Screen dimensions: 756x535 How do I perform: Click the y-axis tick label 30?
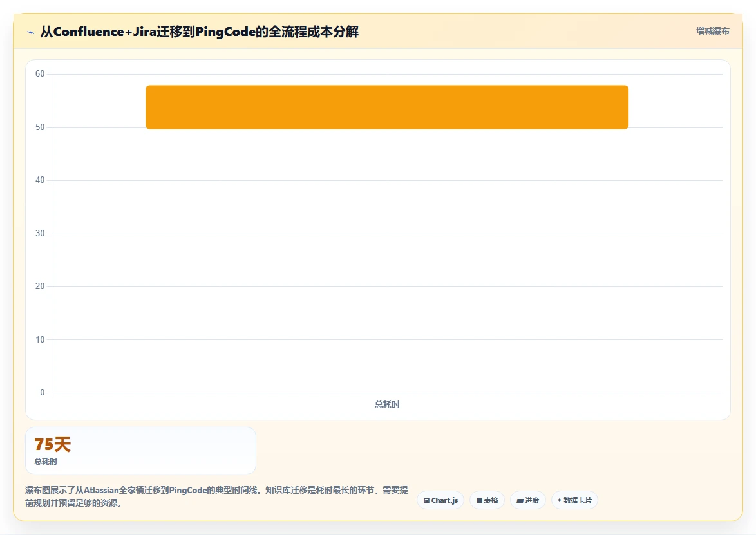coord(40,233)
